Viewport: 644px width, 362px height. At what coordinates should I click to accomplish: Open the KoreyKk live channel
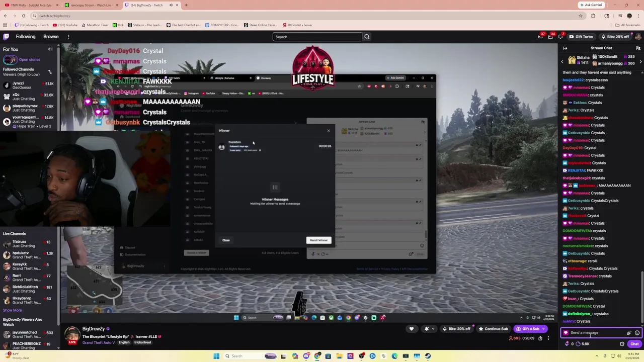(28, 266)
